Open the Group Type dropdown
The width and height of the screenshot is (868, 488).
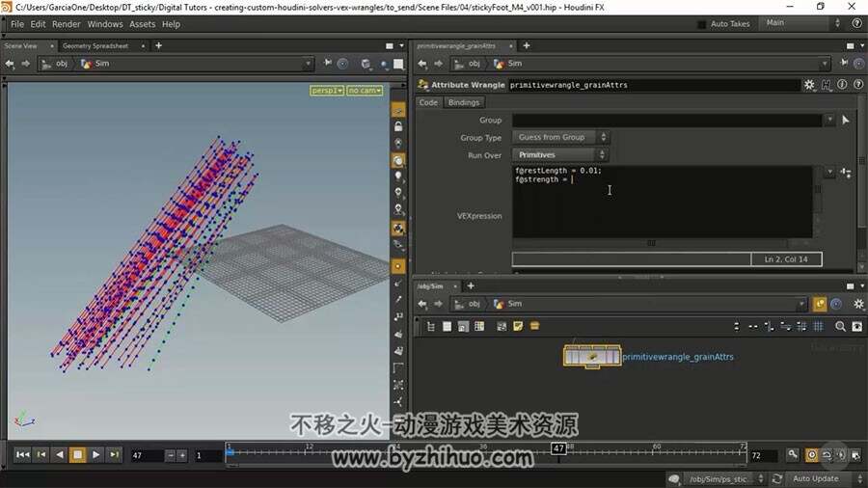click(x=560, y=137)
